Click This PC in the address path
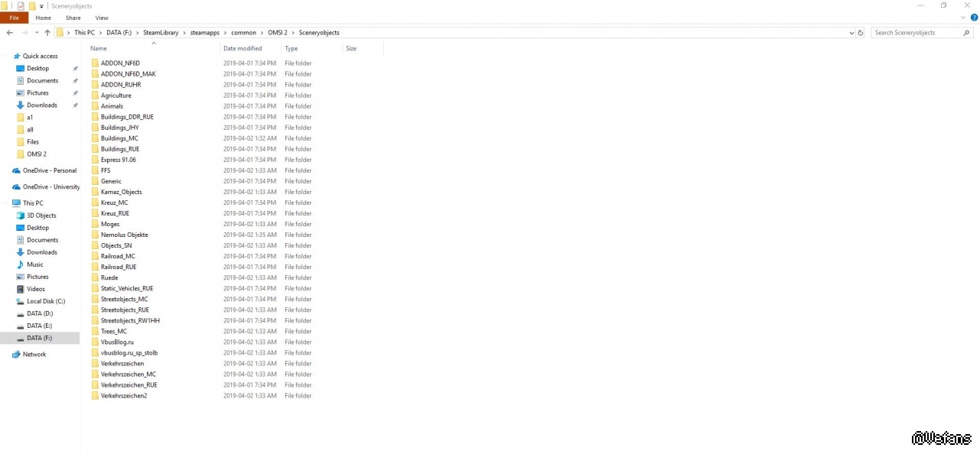Image resolution: width=980 pixels, height=454 pixels. (x=84, y=33)
